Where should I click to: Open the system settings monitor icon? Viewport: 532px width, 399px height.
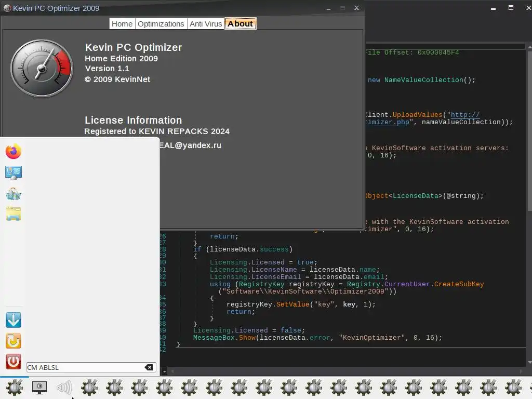[13, 172]
